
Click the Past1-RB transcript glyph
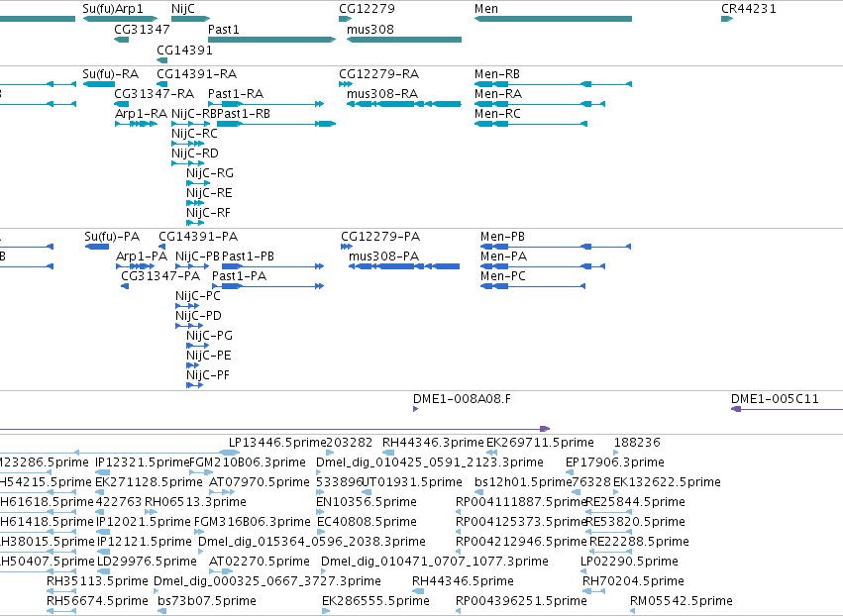[276, 124]
